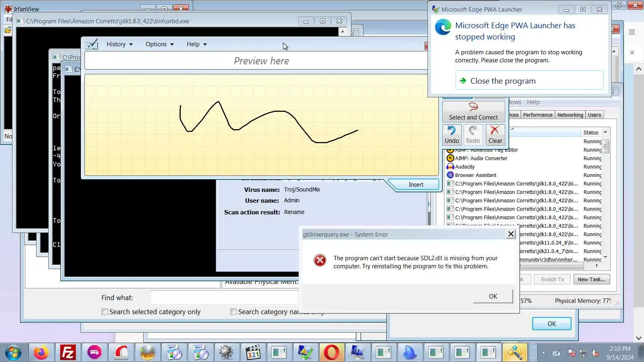
Task: Select the Audacity task row
Action: tap(524, 167)
